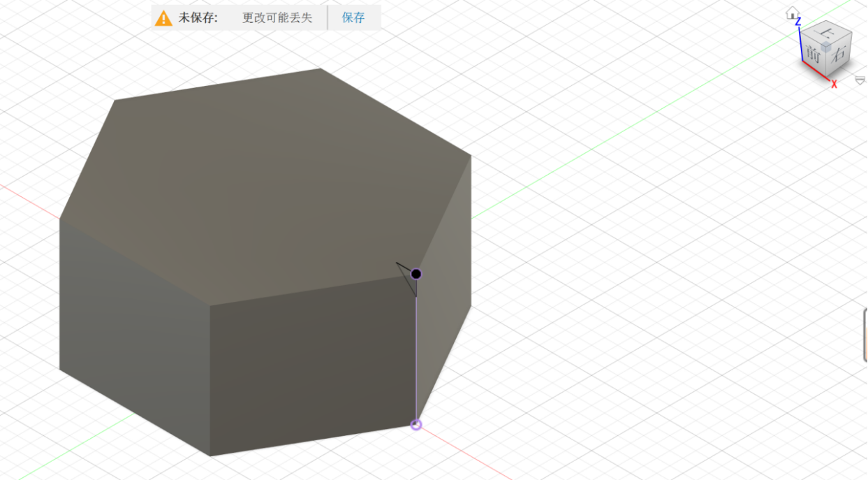This screenshot has height=480, width=868.
Task: Click the purple ring point at the hexagon's bottom corner
Action: [416, 424]
